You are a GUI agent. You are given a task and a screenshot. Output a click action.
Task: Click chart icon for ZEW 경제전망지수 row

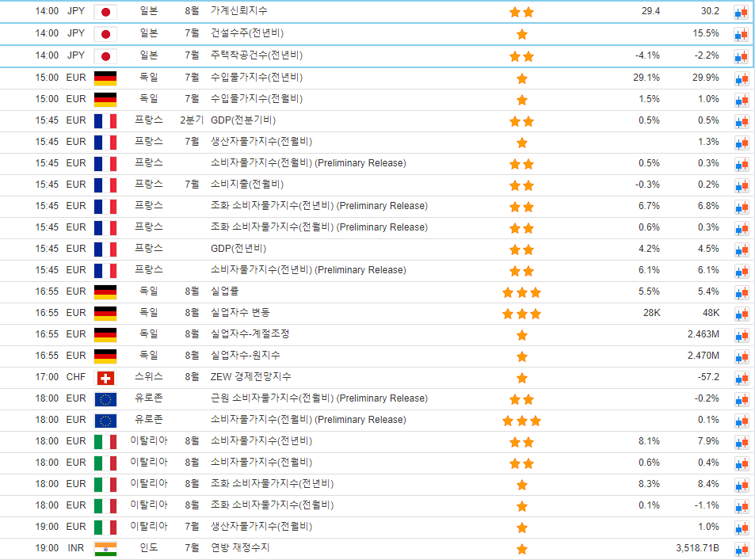(x=741, y=378)
